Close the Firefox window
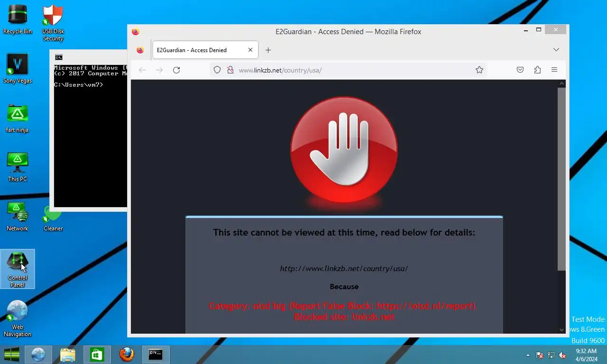This screenshot has width=607, height=364. click(x=555, y=30)
